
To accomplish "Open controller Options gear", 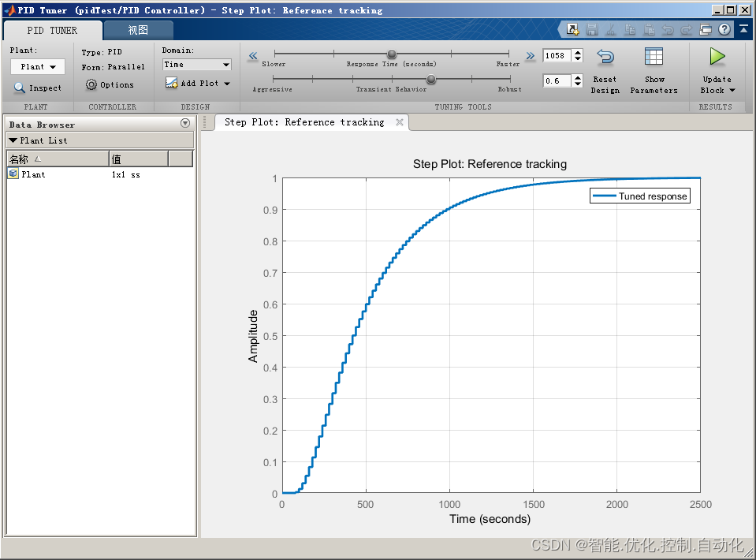I will [110, 85].
